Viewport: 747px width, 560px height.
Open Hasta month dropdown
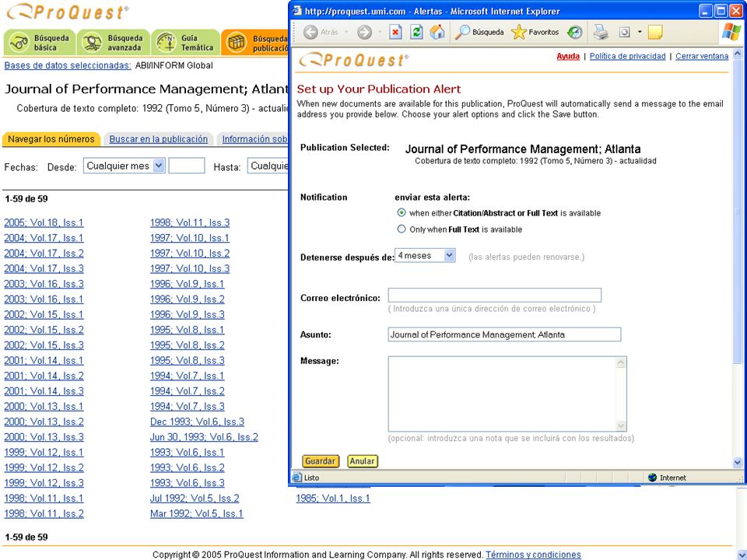pos(268,166)
